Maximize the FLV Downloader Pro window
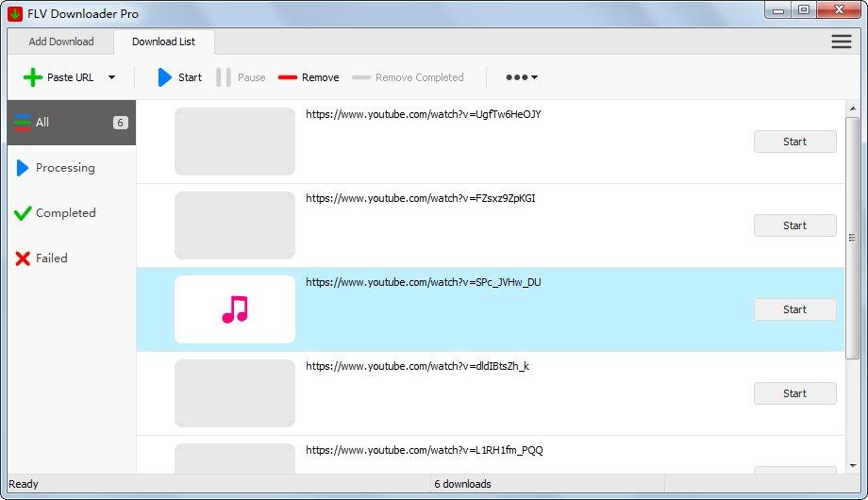868x500 pixels. 804,10
